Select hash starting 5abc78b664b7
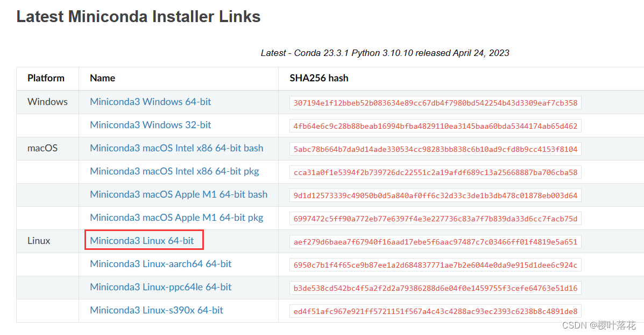Screen dimensions: 644x335 (x=435, y=149)
